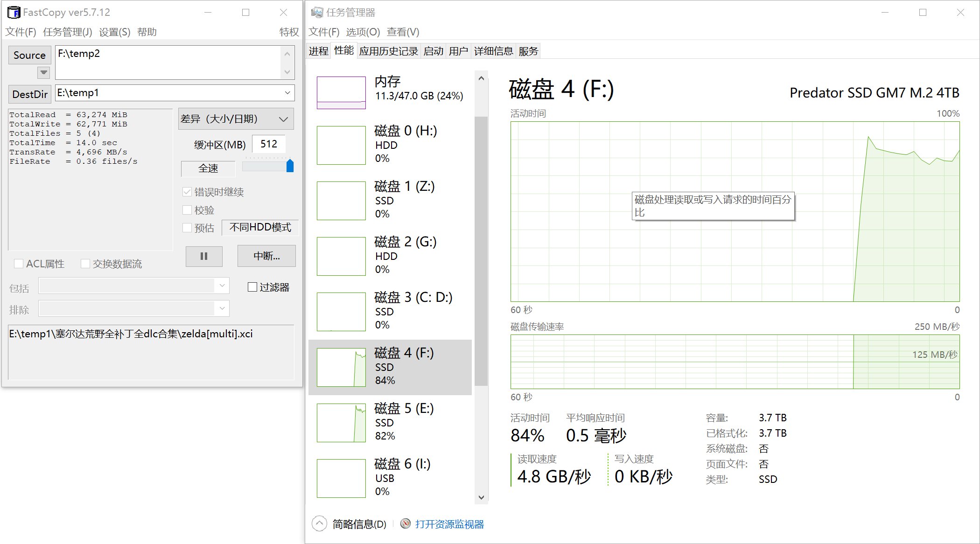The height and width of the screenshot is (544, 980).
Task: Enable the 预估 estimate checkbox
Action: pos(187,228)
